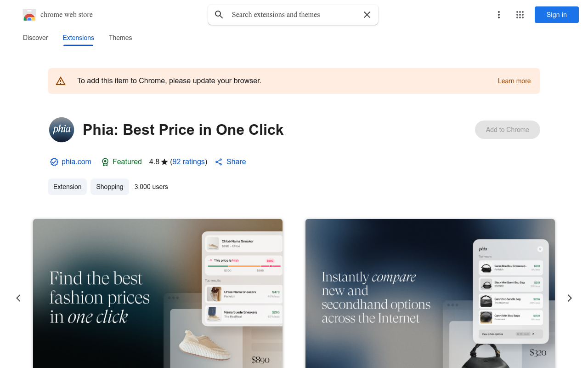Click the search magnifier icon

pos(219,15)
